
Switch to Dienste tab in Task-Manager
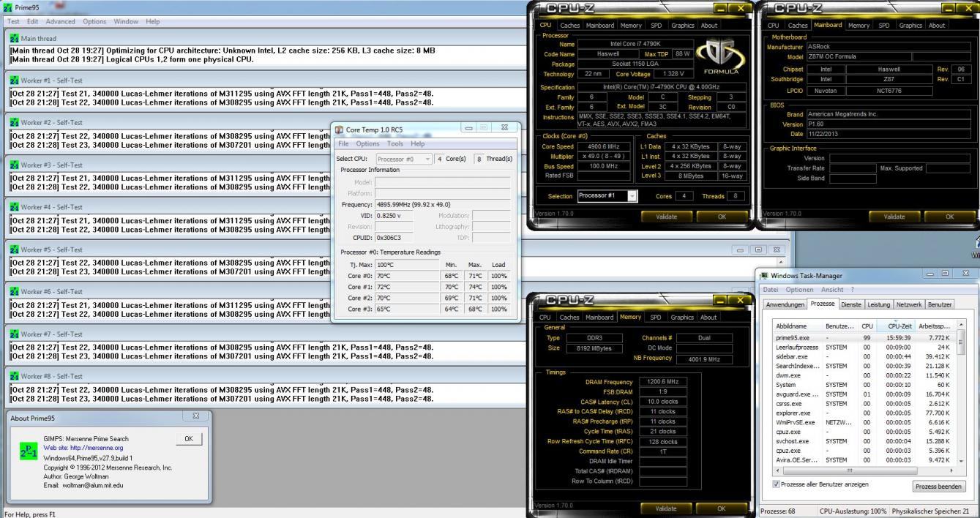point(851,304)
